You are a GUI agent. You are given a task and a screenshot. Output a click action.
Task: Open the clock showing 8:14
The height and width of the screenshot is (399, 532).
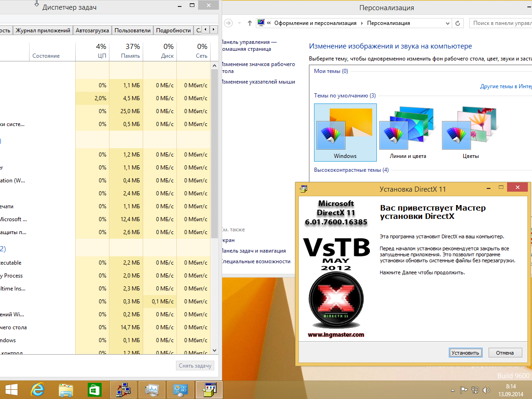511,390
